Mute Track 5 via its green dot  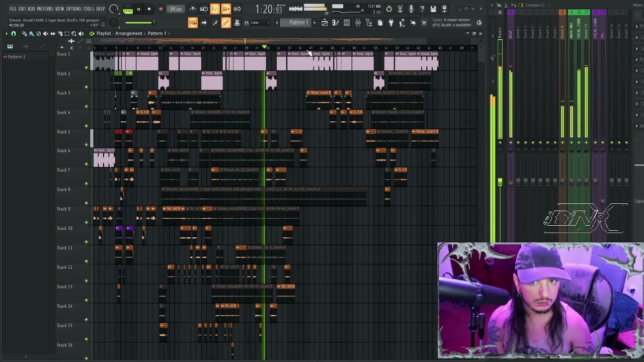click(x=87, y=145)
